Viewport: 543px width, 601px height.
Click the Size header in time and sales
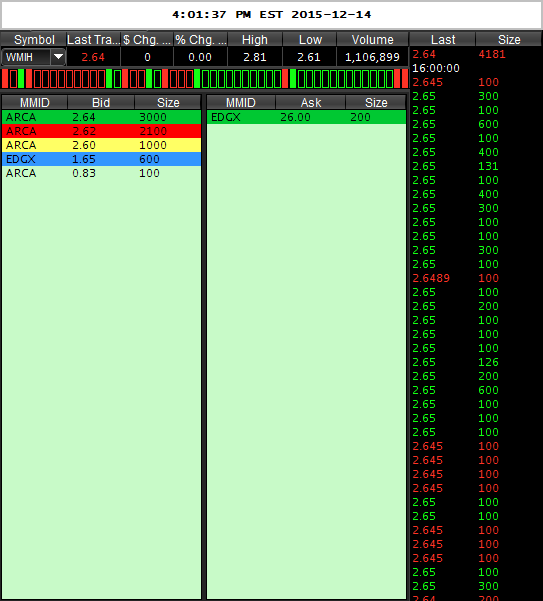tap(509, 39)
